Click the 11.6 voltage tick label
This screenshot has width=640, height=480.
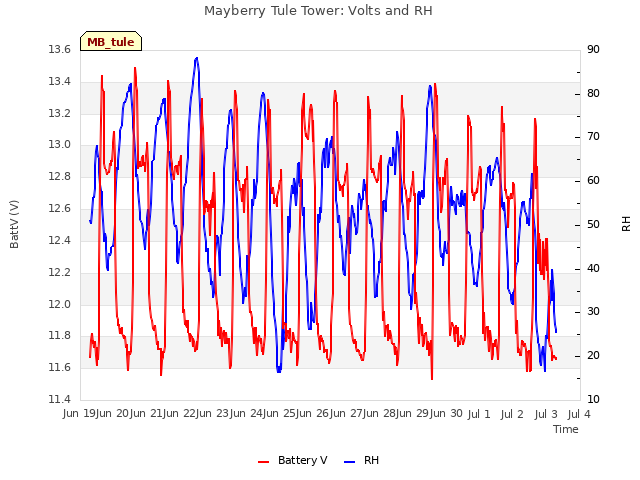59,368
